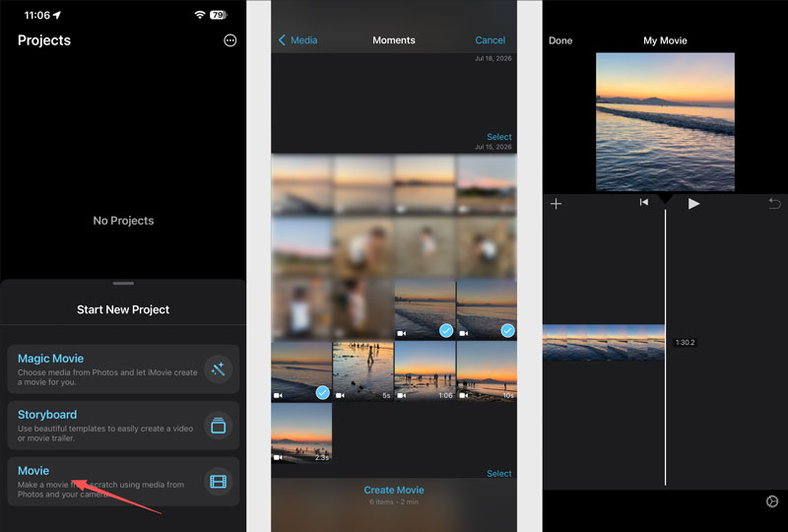Image resolution: width=788 pixels, height=532 pixels.
Task: Tap the white playhead line in timeline
Action: coord(666,347)
